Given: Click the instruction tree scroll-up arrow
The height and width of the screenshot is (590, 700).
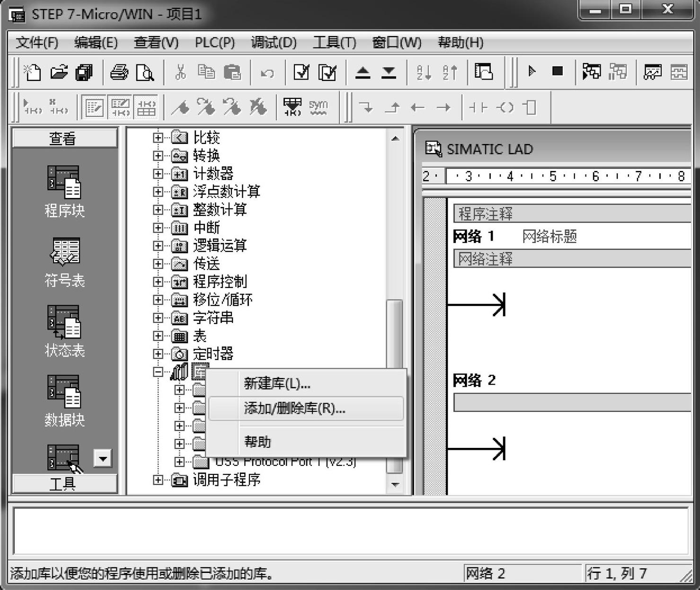Looking at the screenshot, I should click(395, 139).
